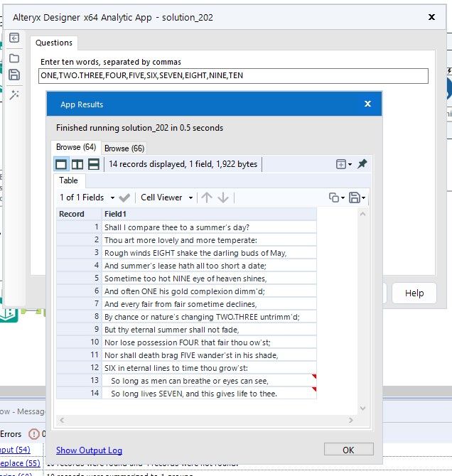Select single-pane view layout icon

[x=61, y=165]
